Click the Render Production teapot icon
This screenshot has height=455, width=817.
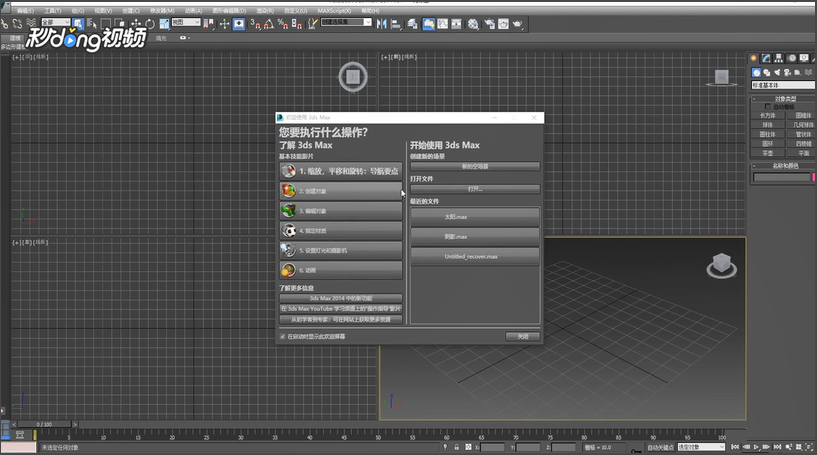(517, 24)
